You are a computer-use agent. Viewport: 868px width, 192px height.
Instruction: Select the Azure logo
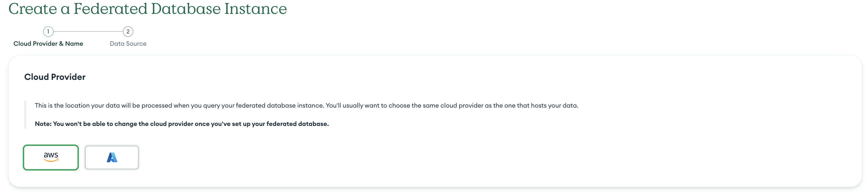(x=112, y=157)
